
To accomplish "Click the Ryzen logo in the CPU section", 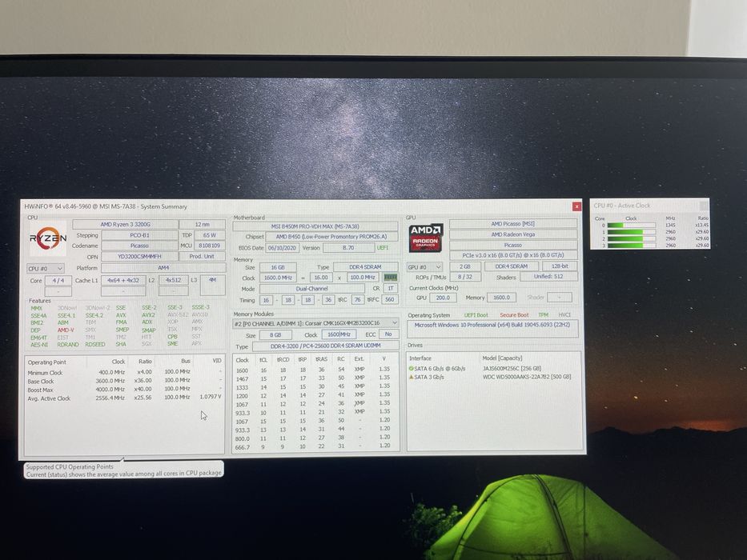I will click(x=48, y=238).
